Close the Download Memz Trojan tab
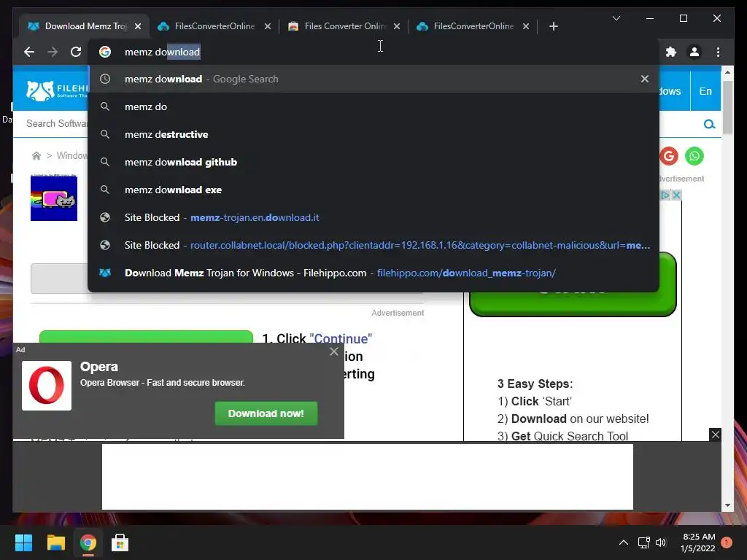The height and width of the screenshot is (560, 747). pos(138,26)
